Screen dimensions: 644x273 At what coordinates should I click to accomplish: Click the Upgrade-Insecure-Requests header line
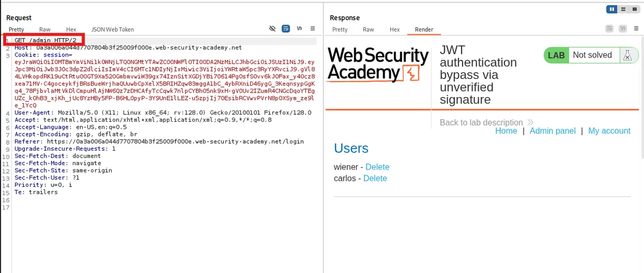65,149
